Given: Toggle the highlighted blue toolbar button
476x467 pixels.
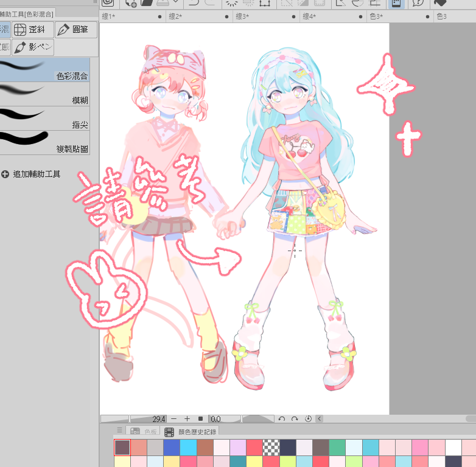Looking at the screenshot, I should (396, 3).
